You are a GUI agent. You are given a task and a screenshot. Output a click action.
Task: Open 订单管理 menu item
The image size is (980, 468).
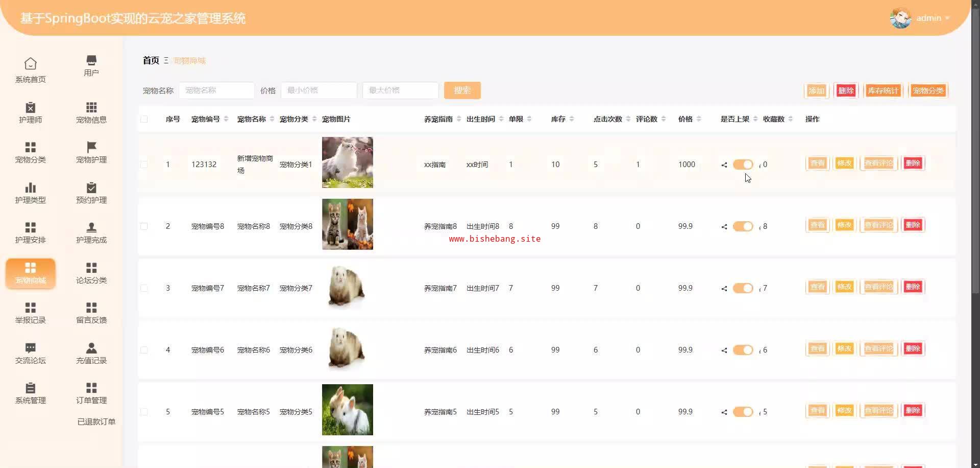tap(91, 393)
